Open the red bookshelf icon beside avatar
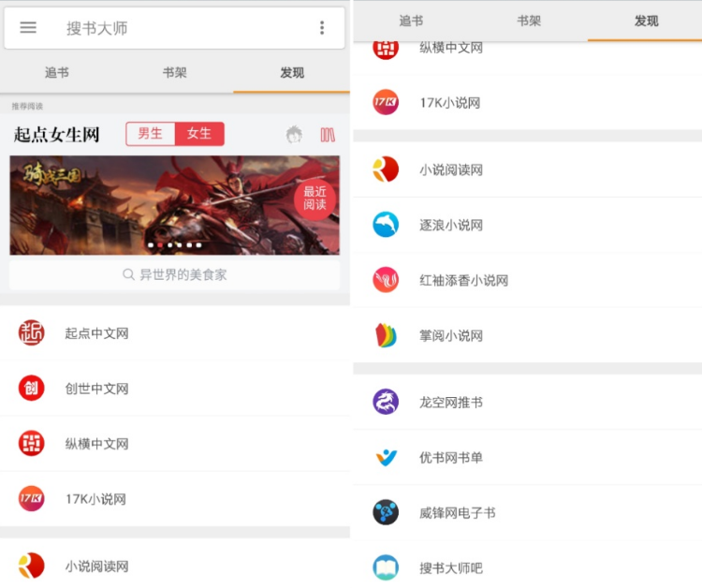The width and height of the screenshot is (702, 588). [328, 135]
